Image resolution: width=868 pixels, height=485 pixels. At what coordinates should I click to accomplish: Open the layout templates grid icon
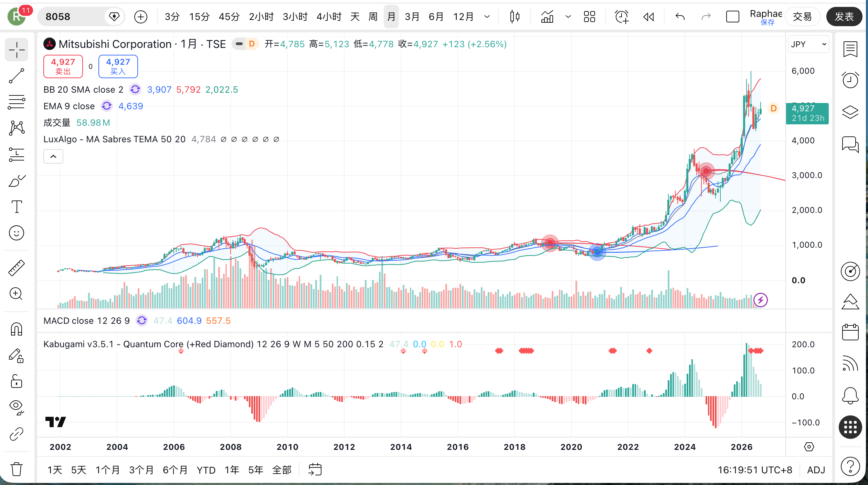tap(590, 17)
